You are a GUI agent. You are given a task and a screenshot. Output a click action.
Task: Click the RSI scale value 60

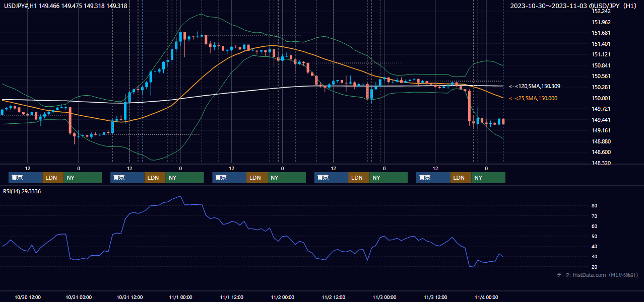[x=595, y=226]
